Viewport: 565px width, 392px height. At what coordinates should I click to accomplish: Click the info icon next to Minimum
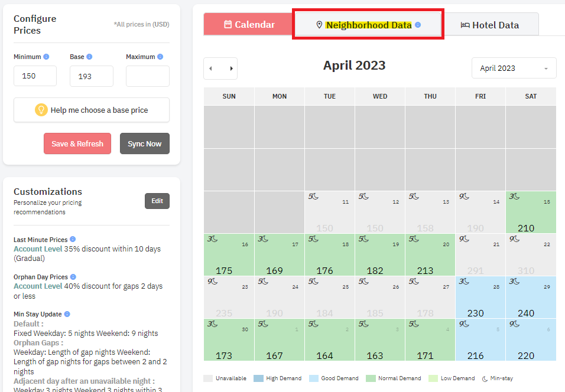point(46,57)
